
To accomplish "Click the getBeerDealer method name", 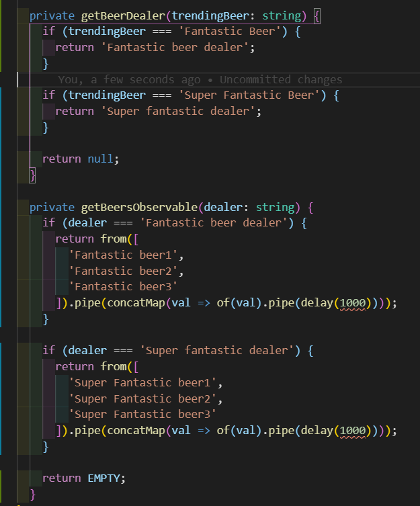I will pos(123,16).
